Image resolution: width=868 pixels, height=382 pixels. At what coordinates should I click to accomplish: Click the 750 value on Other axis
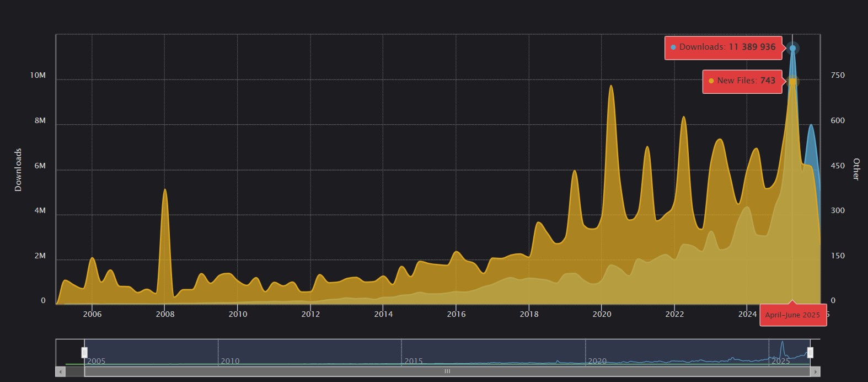pyautogui.click(x=838, y=75)
